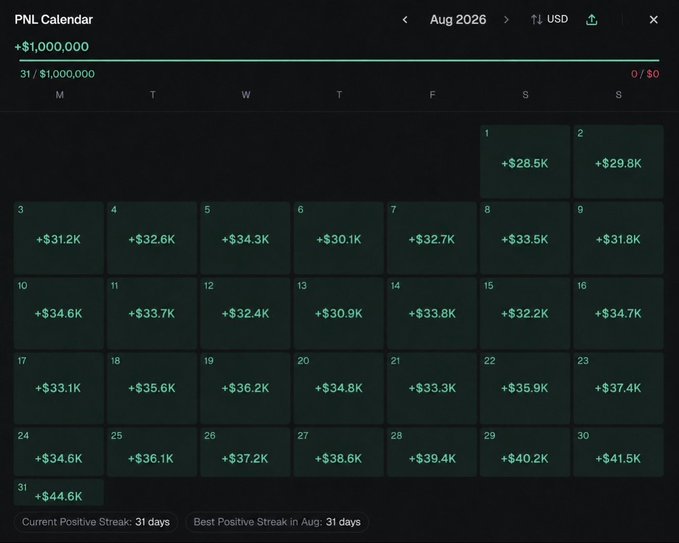Click the 31 / $1,000,000 positive days label
Viewport: 679px width, 543px height.
point(57,74)
